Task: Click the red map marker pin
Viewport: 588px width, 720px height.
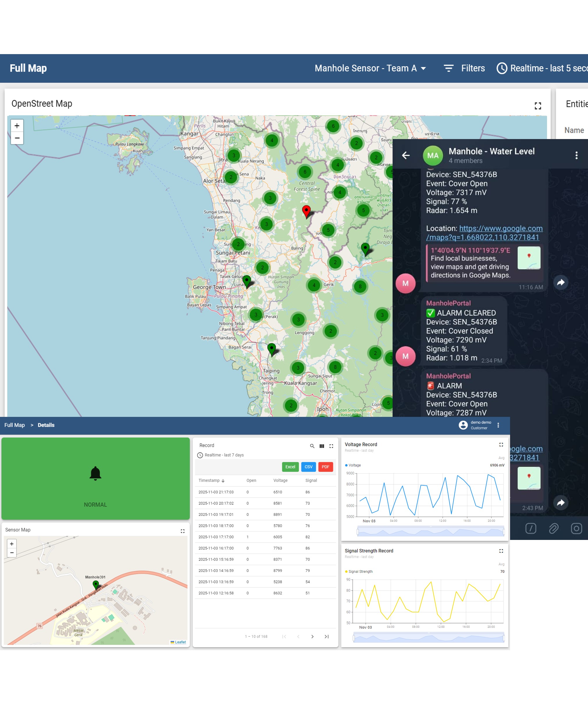Action: click(x=306, y=211)
